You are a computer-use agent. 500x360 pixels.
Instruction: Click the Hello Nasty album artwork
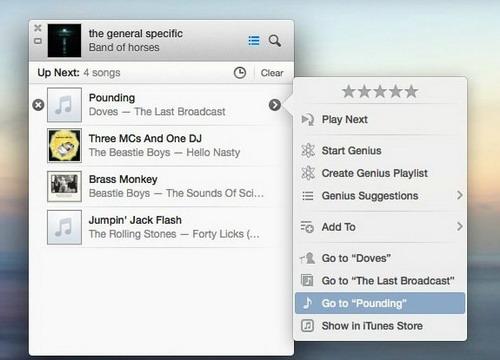[64, 145]
